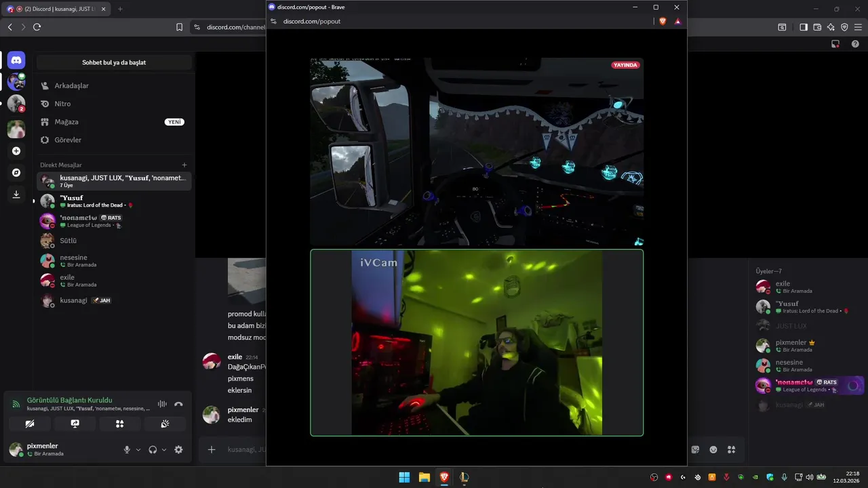Click the username exile in chat
This screenshot has width=868, height=488.
(235, 357)
